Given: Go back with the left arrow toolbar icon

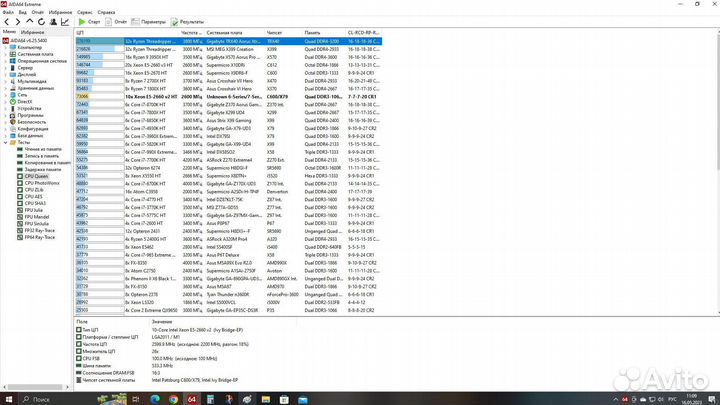Looking at the screenshot, I should pyautogui.click(x=6, y=22).
